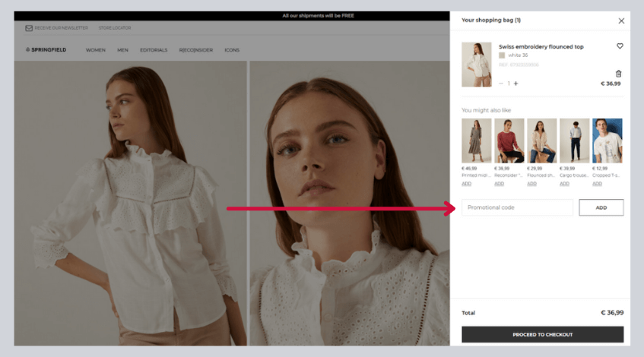Add the Cargo trousers suggestion to bag

tap(564, 183)
